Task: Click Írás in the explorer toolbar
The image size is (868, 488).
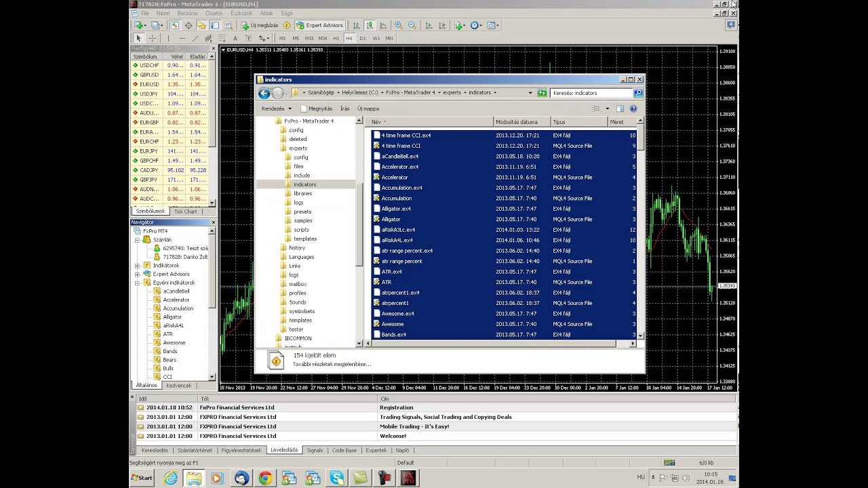Action: pyautogui.click(x=344, y=108)
